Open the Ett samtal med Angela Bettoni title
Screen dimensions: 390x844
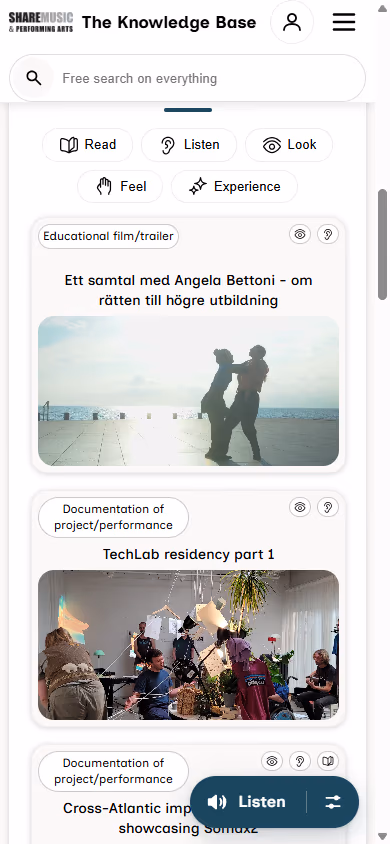click(x=188, y=290)
